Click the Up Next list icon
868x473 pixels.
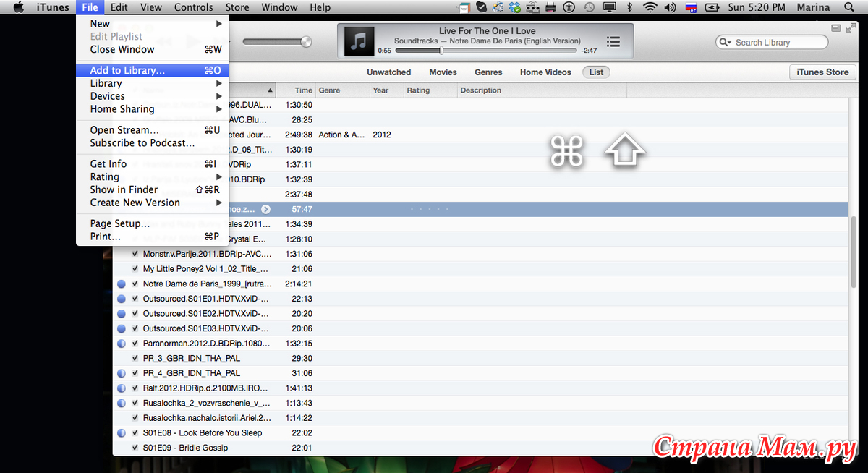[x=613, y=42]
